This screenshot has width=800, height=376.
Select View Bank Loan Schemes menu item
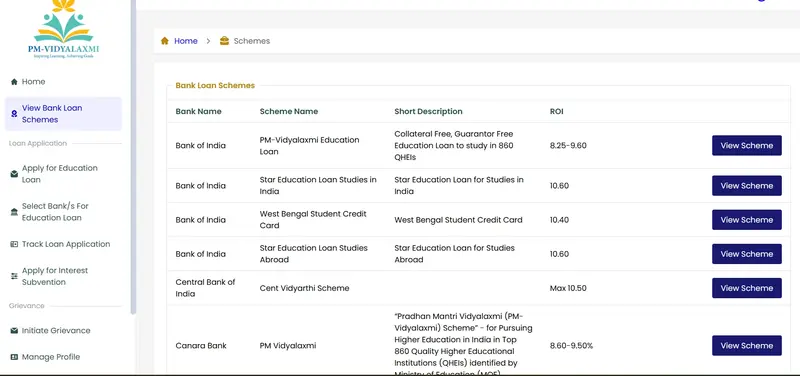click(63, 114)
